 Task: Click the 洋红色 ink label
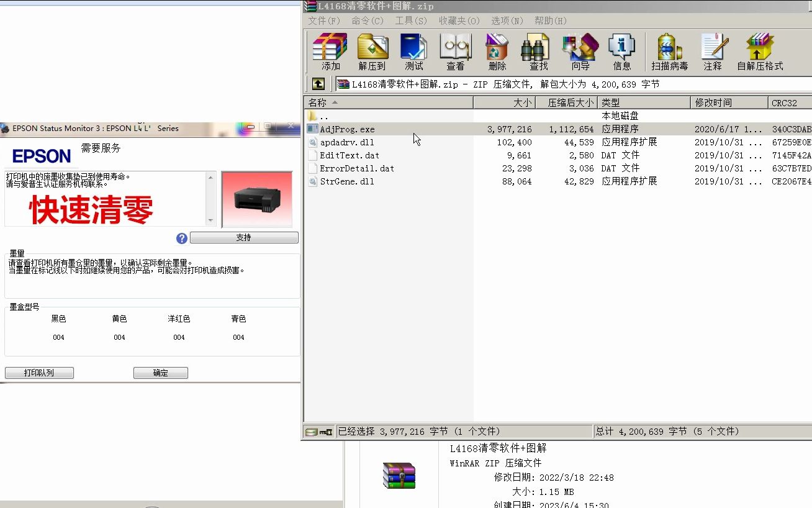tap(179, 319)
